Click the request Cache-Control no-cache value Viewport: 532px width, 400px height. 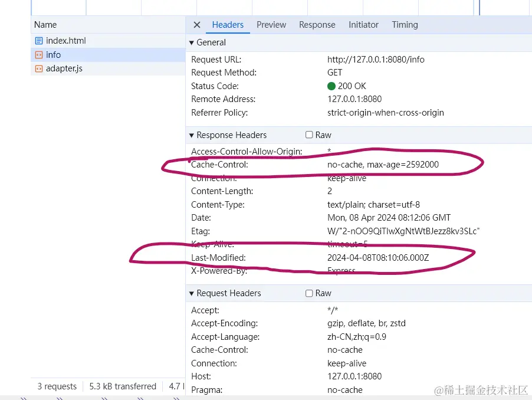click(344, 350)
